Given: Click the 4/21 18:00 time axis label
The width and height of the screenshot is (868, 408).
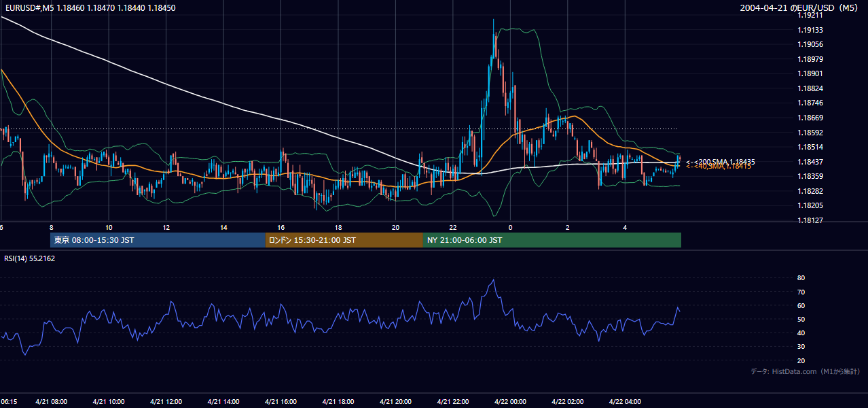Looking at the screenshot, I should tap(338, 401).
